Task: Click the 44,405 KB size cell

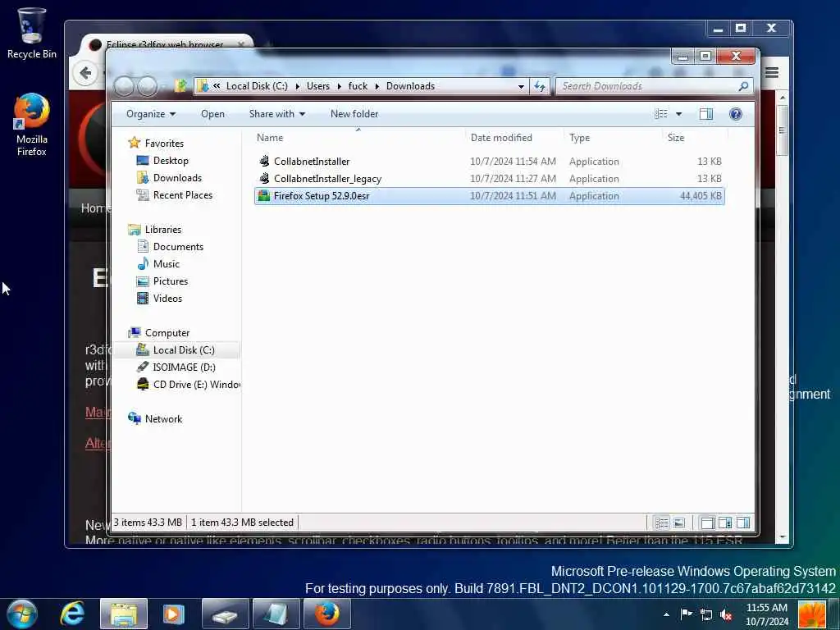Action: [701, 195]
